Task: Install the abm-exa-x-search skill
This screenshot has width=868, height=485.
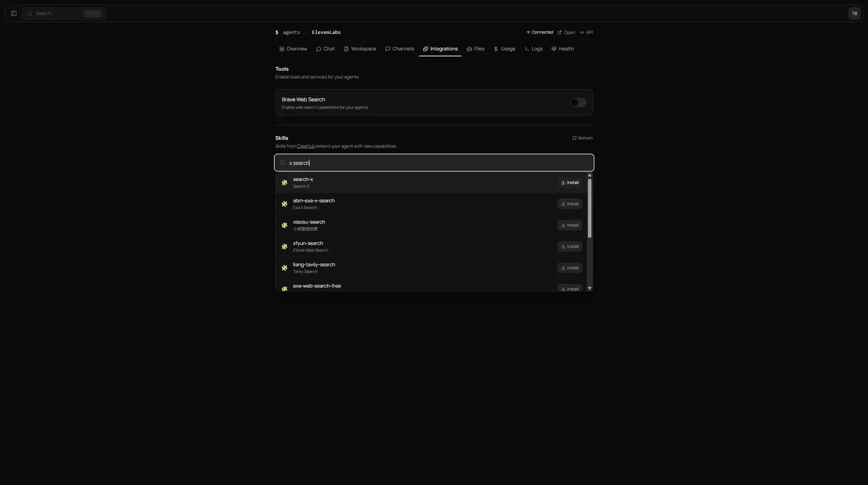Action: [x=570, y=204]
